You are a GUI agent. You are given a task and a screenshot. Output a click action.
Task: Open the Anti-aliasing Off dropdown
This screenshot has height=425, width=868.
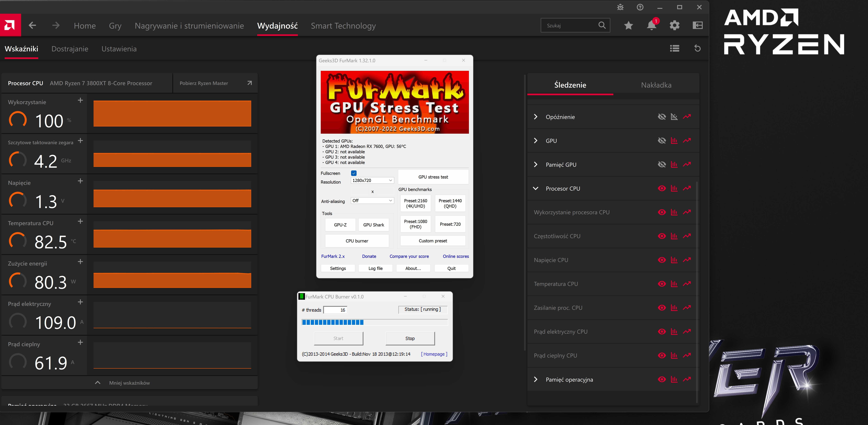[x=372, y=200]
